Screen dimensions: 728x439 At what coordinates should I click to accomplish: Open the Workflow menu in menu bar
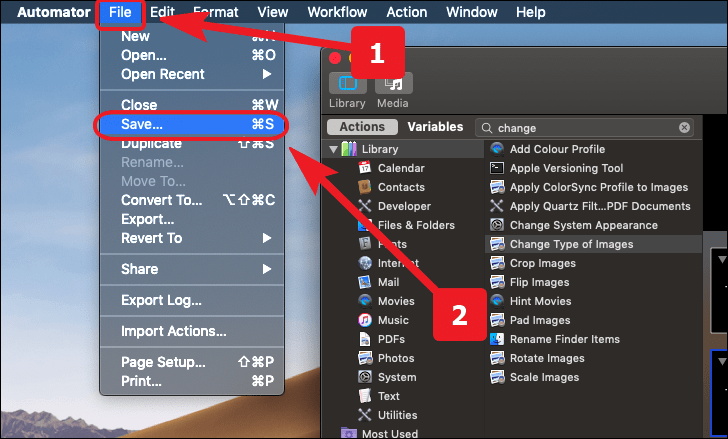click(x=337, y=12)
